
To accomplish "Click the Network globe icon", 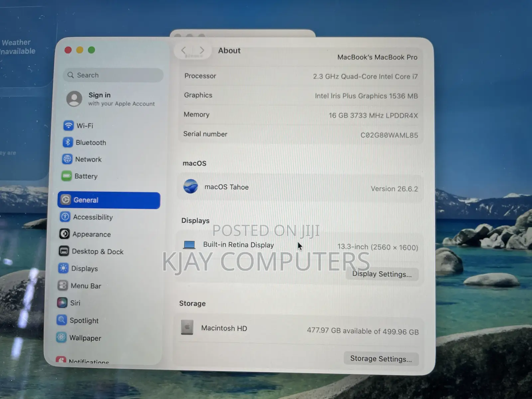I will click(67, 159).
